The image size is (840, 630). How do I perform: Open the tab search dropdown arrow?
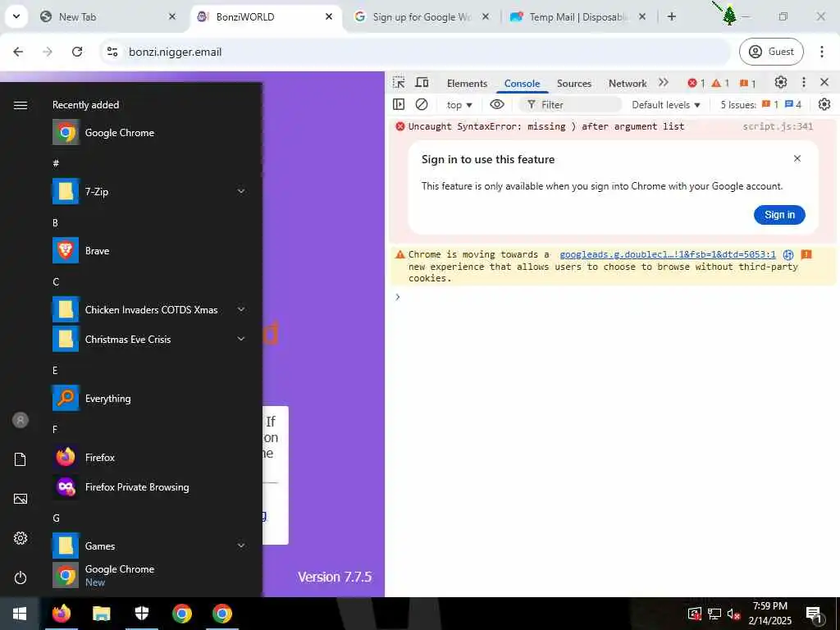click(x=16, y=16)
